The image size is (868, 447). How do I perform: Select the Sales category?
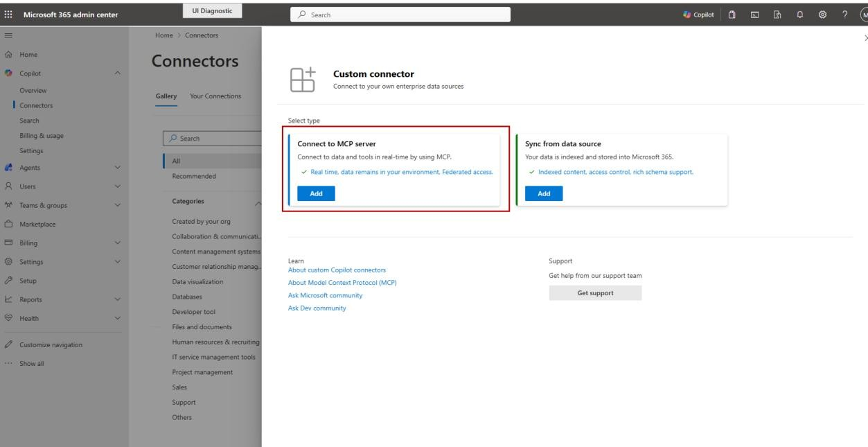click(179, 387)
